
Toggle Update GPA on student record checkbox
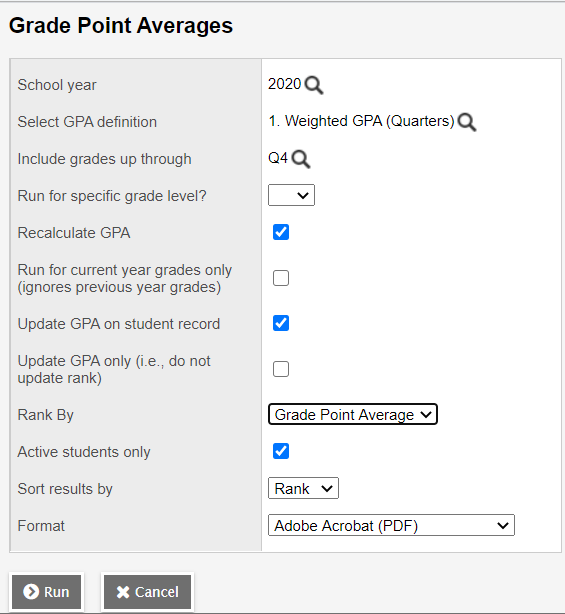pos(281,323)
